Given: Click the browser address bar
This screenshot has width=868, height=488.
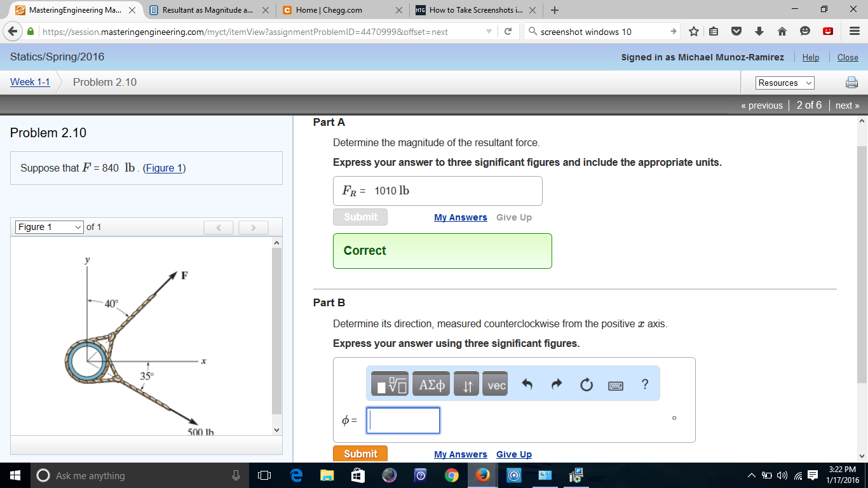Looking at the screenshot, I should (261, 32).
